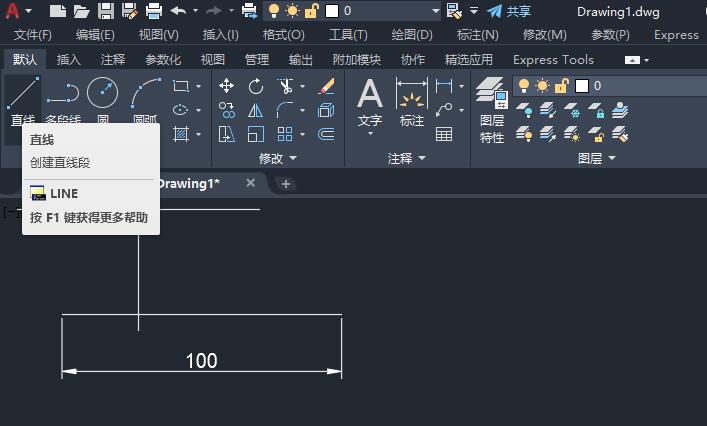Click the Erase (eraser) tool
The width and height of the screenshot is (707, 426).
[326, 86]
